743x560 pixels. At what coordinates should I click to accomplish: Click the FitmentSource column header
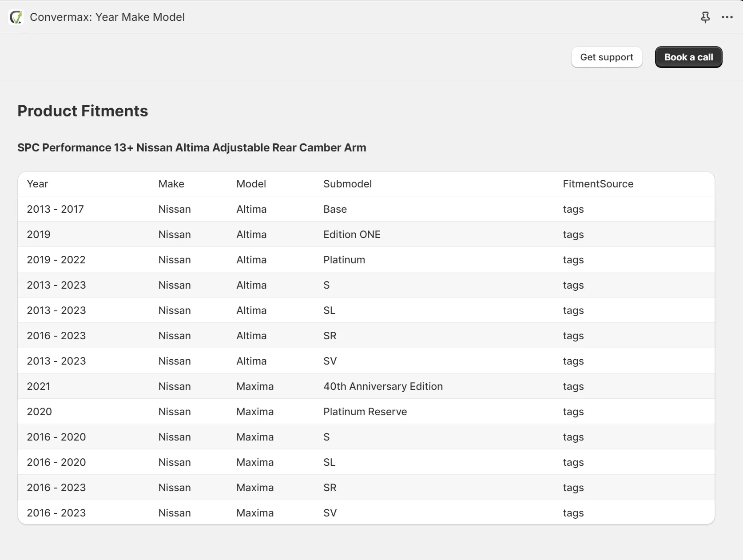[598, 184]
